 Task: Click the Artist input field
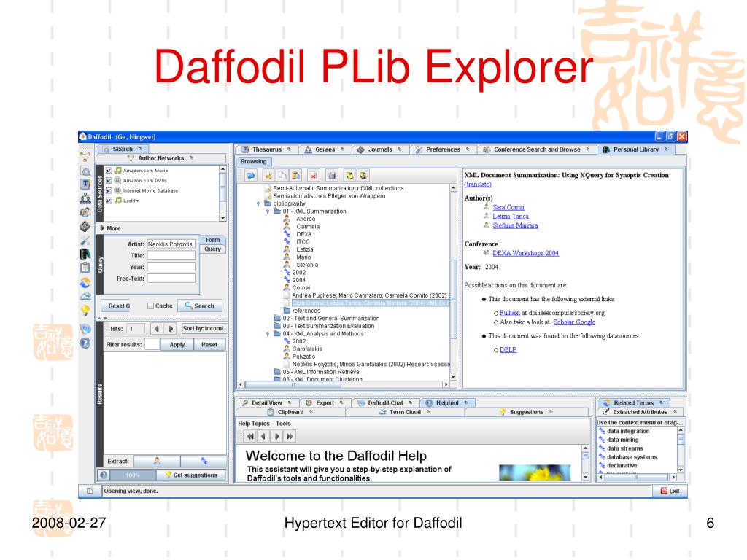(171, 244)
